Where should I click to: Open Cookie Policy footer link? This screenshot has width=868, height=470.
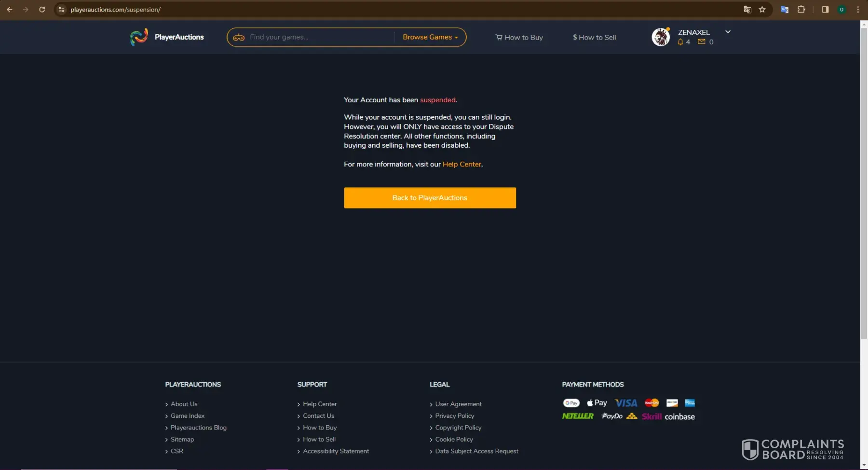[x=454, y=439]
